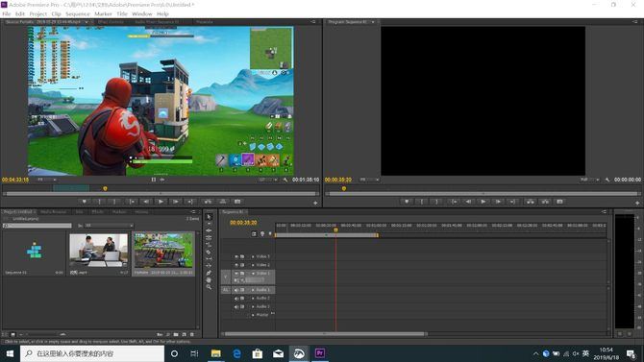Switch to Effects tab in Project panel
The width and height of the screenshot is (644, 362).
(98, 212)
